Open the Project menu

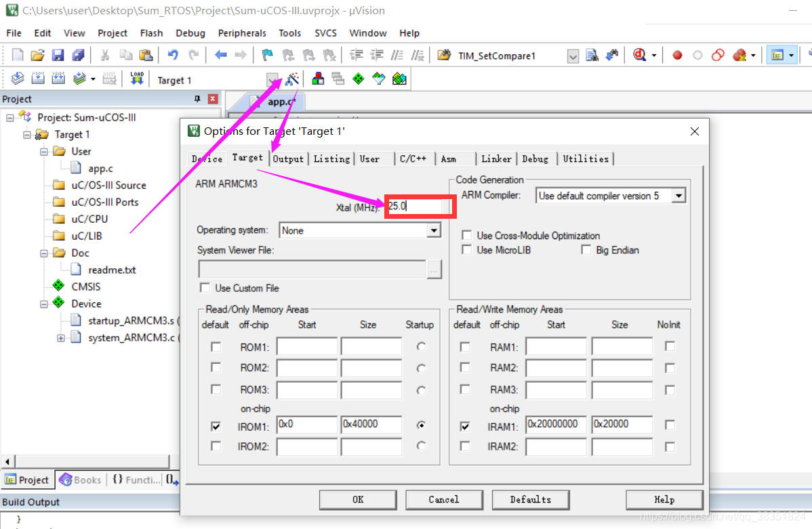point(113,33)
